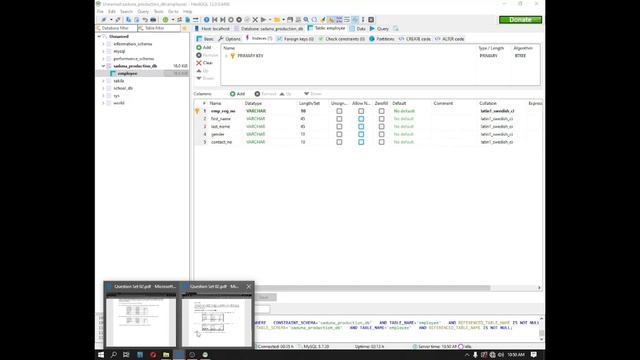Expand the PRIMARY KEY index node

(227, 56)
